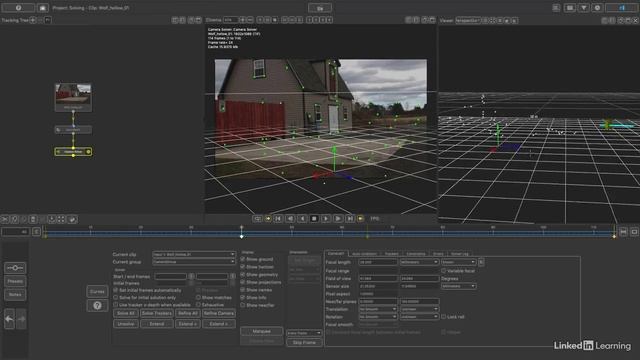640x360 pixels.
Task: Toggle Show geometry checkbox
Action: [x=242, y=275]
